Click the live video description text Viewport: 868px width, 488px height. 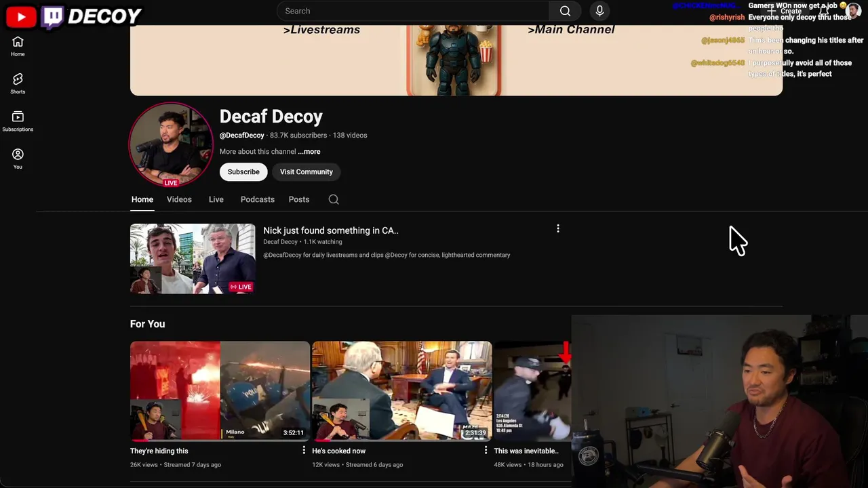387,256
